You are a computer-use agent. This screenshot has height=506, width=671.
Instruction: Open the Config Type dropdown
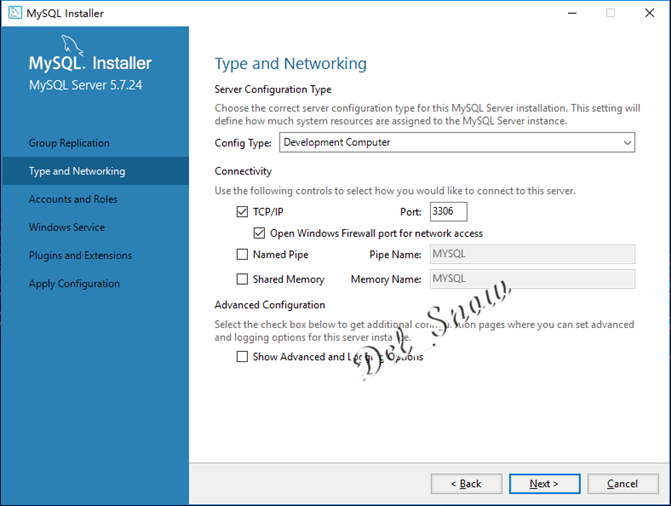pos(457,143)
